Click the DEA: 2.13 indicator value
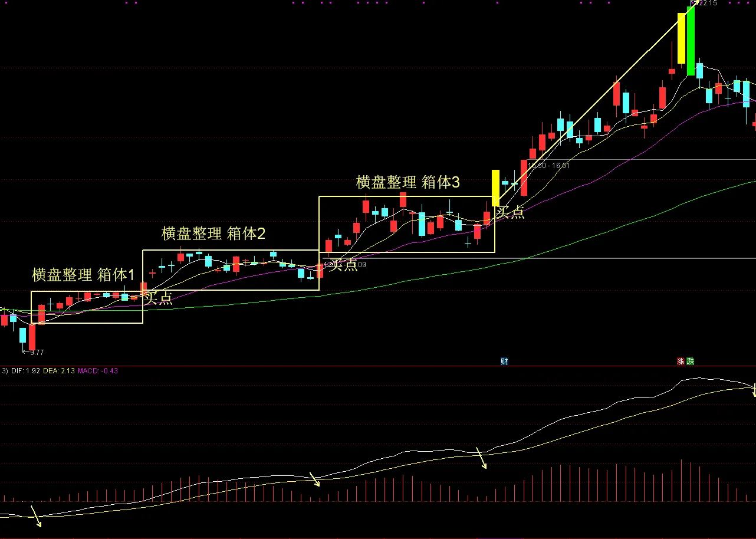Screen dimensions: 756x539 (x=59, y=371)
